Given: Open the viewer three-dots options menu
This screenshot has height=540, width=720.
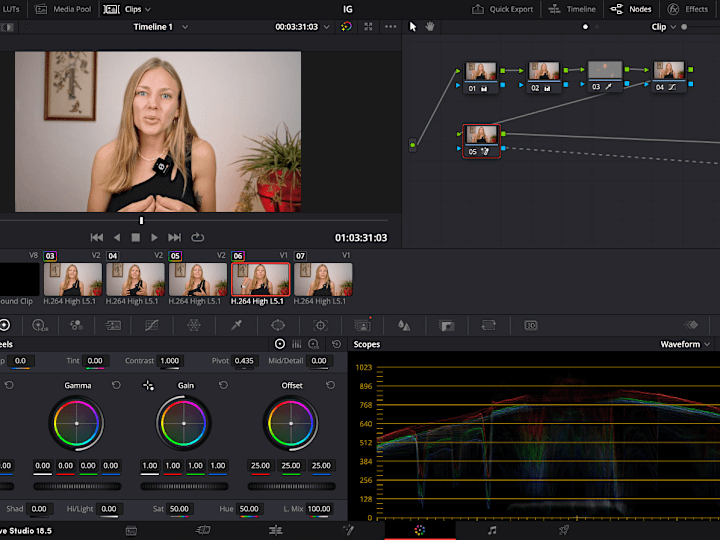Looking at the screenshot, I should coord(390,27).
